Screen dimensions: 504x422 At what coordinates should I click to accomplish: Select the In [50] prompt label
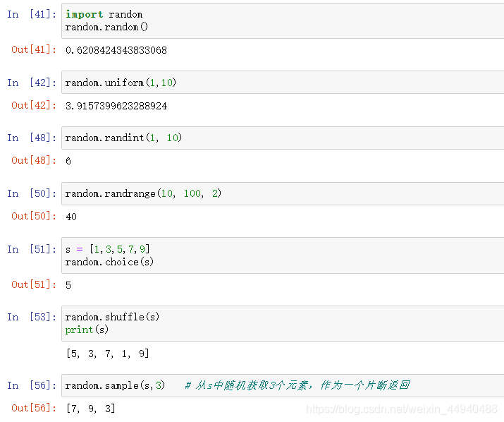(x=32, y=193)
